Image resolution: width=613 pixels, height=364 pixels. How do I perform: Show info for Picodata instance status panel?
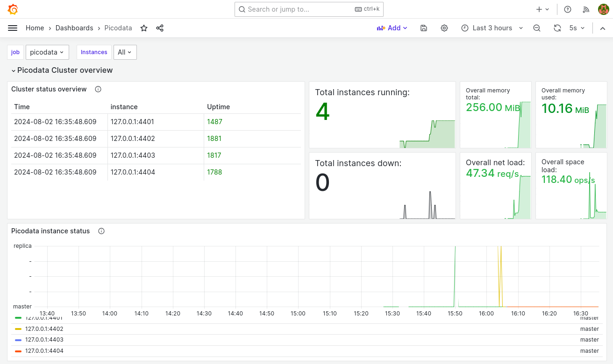tap(101, 231)
